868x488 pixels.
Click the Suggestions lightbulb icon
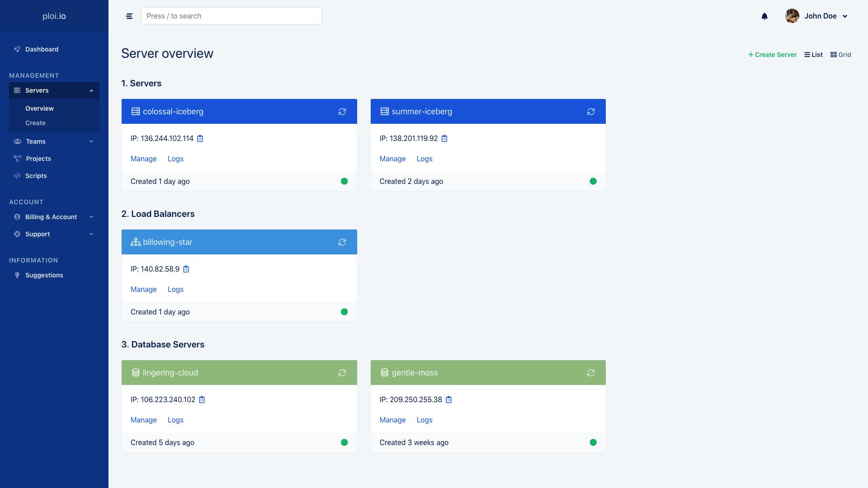(17, 275)
